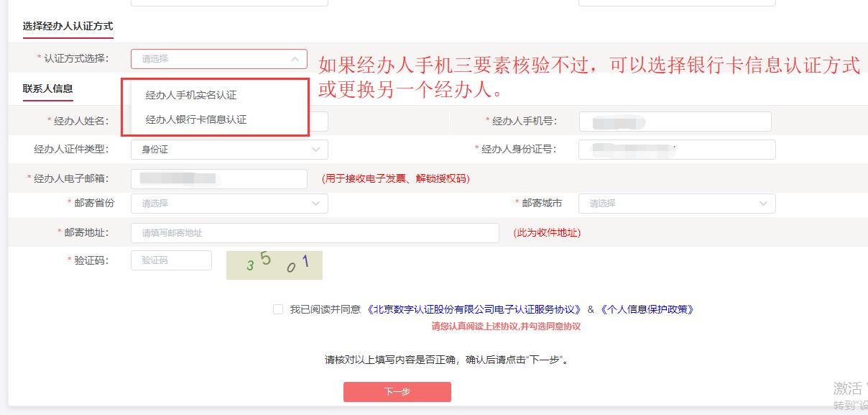Check the 我已阅读并同意 agreement checkbox
868x415 pixels.
(x=277, y=310)
